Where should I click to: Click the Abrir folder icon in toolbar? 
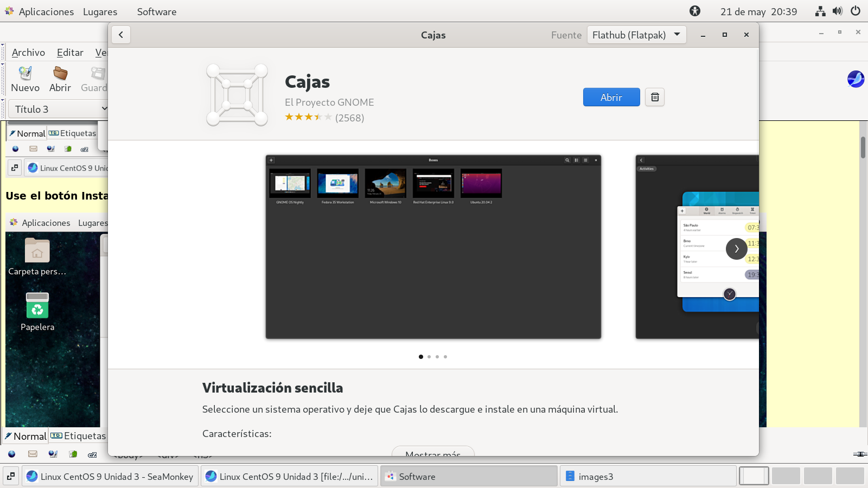pos(60,79)
